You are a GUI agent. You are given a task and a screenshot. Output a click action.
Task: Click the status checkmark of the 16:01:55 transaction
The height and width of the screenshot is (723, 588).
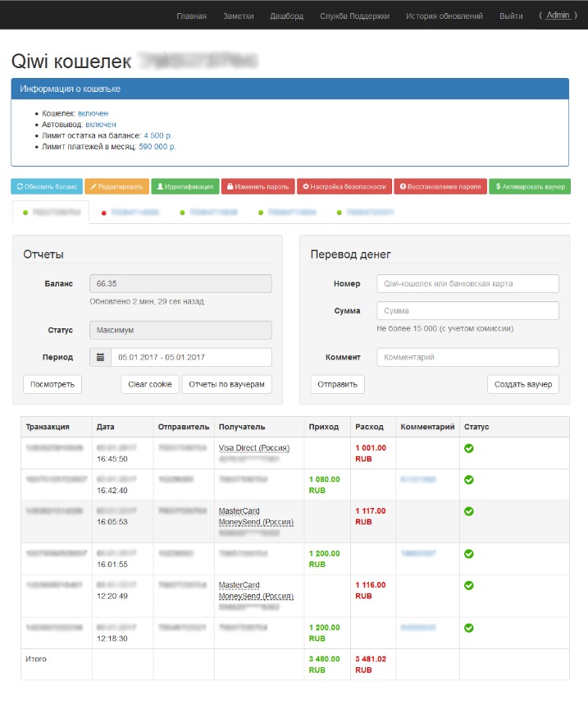click(x=468, y=553)
